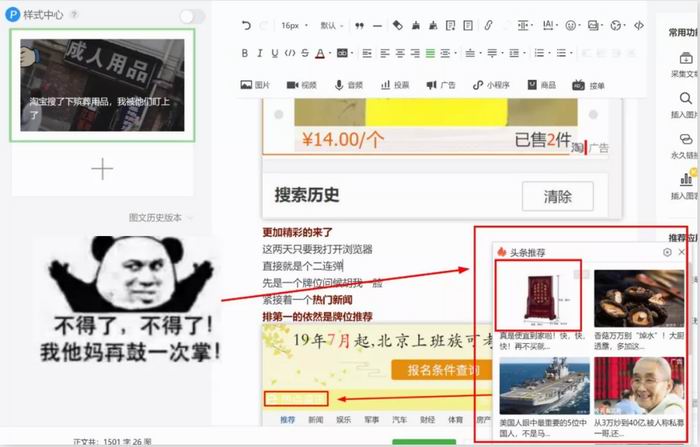
Task: Select the article cover thumbnail in sidebar
Action: (x=102, y=85)
